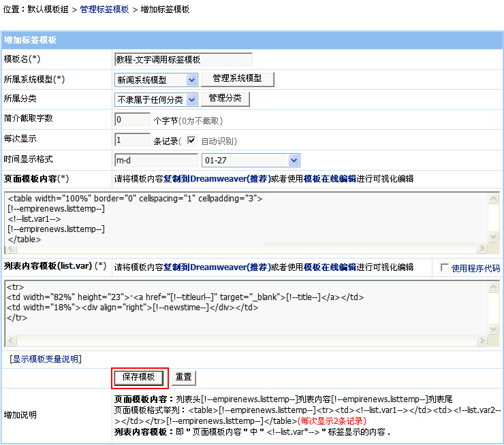The height and width of the screenshot is (445, 504).
Task: Enable the 使用程序代码 checkbox
Action: point(445,267)
